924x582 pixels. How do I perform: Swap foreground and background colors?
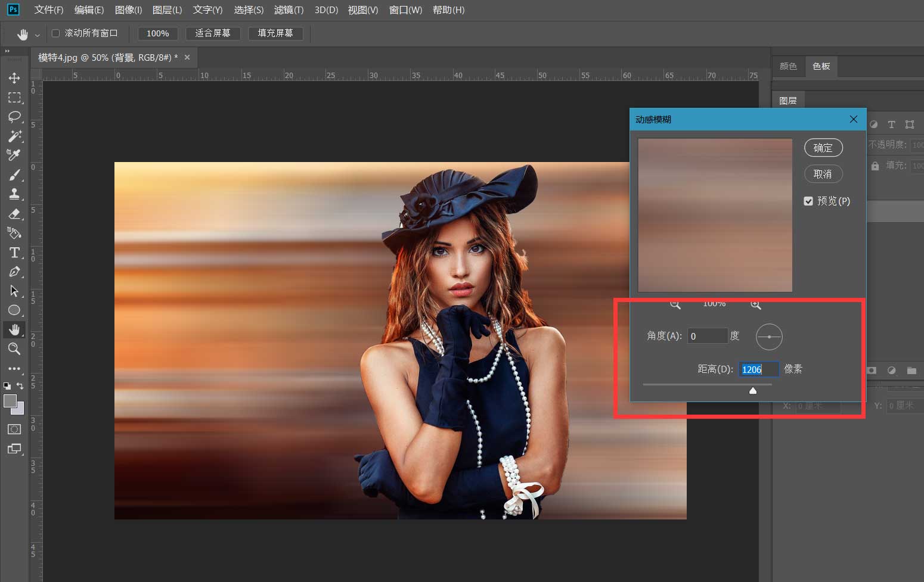(x=20, y=385)
